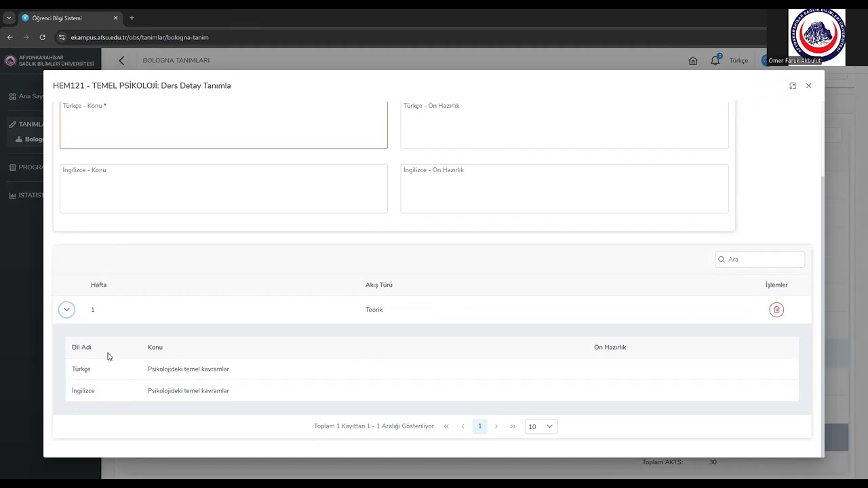Open the browser tab search dropdown
Image resolution: width=868 pixels, height=488 pixels.
(x=9, y=18)
